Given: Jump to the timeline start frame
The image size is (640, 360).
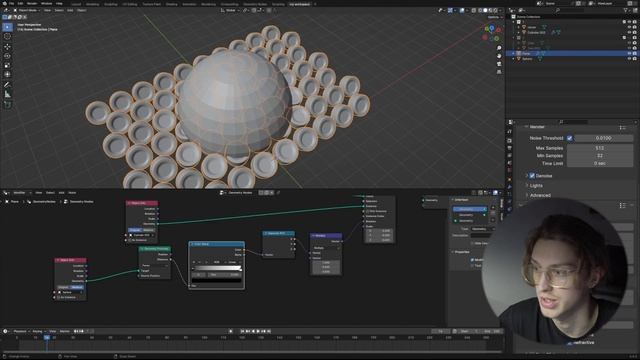Looking at the screenshot, I should 242,331.
